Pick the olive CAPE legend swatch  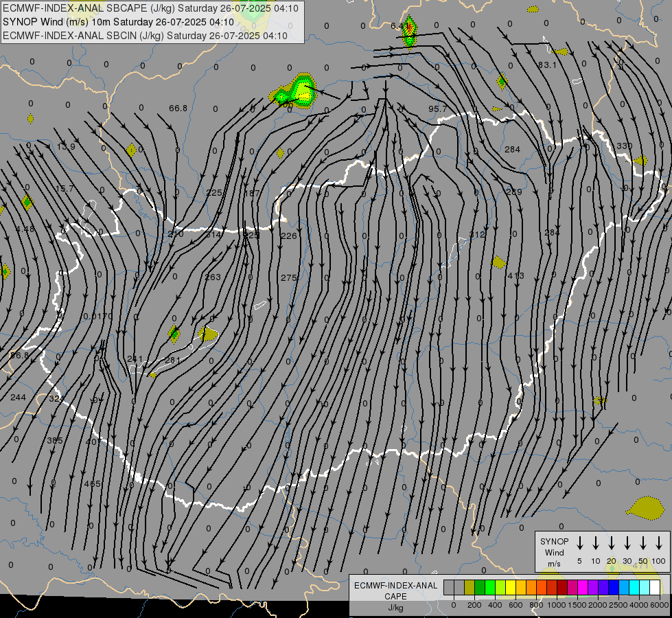pyautogui.click(x=470, y=587)
